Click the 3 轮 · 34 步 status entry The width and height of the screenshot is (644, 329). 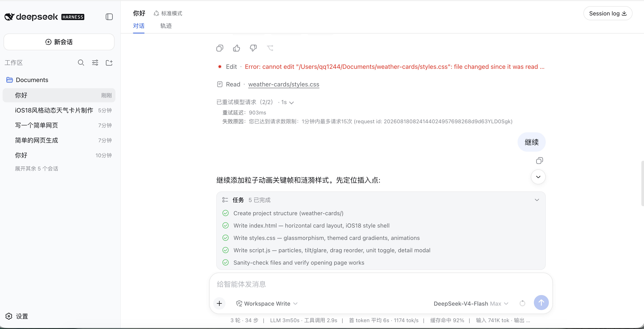point(244,320)
